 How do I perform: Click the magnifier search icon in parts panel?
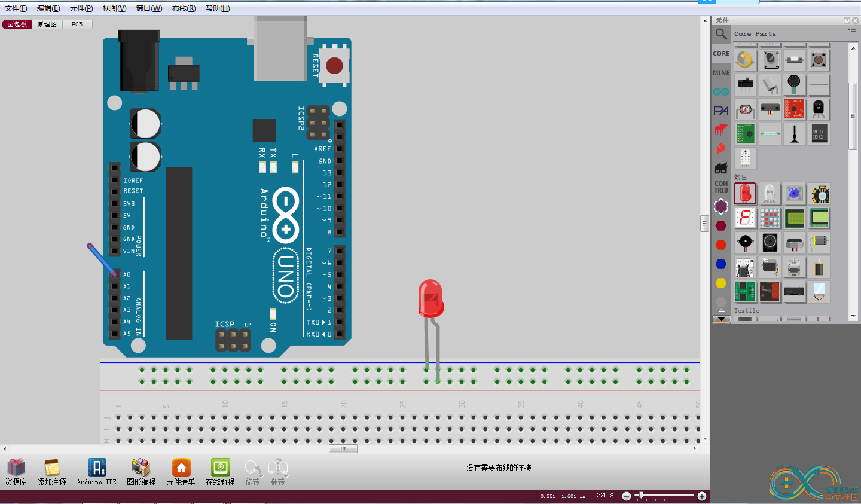tap(721, 34)
